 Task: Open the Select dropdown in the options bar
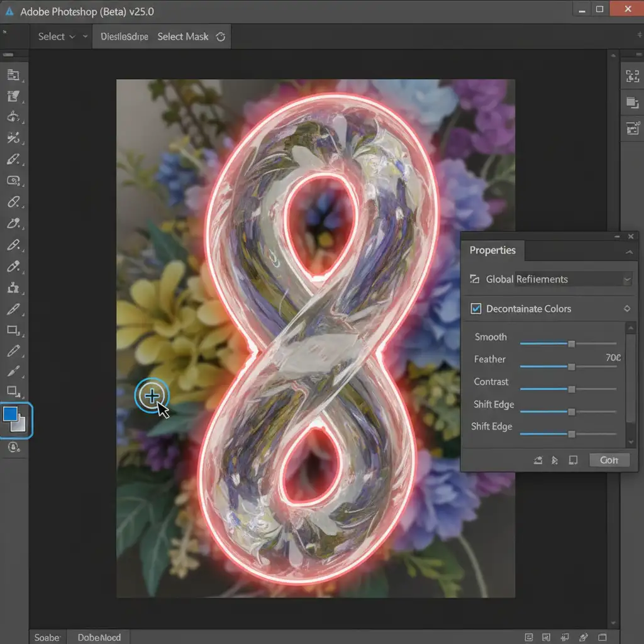(x=57, y=37)
